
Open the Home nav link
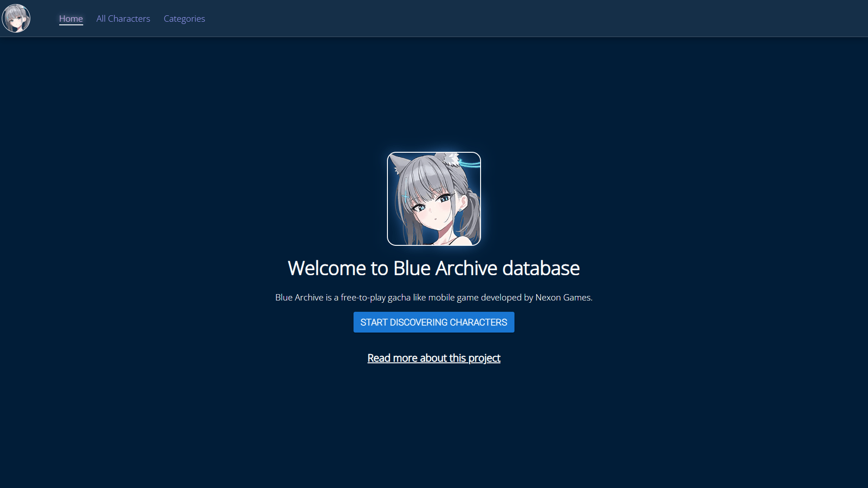[71, 19]
